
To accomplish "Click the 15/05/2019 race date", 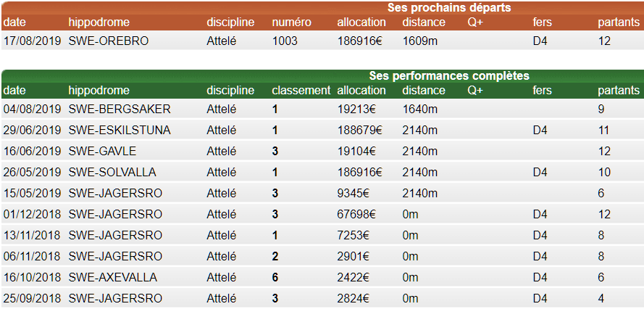I will (33, 194).
